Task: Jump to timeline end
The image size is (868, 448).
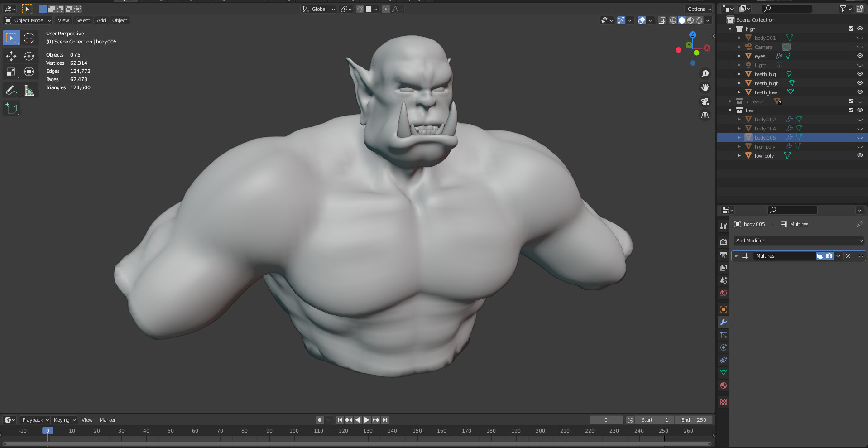Action: point(385,420)
